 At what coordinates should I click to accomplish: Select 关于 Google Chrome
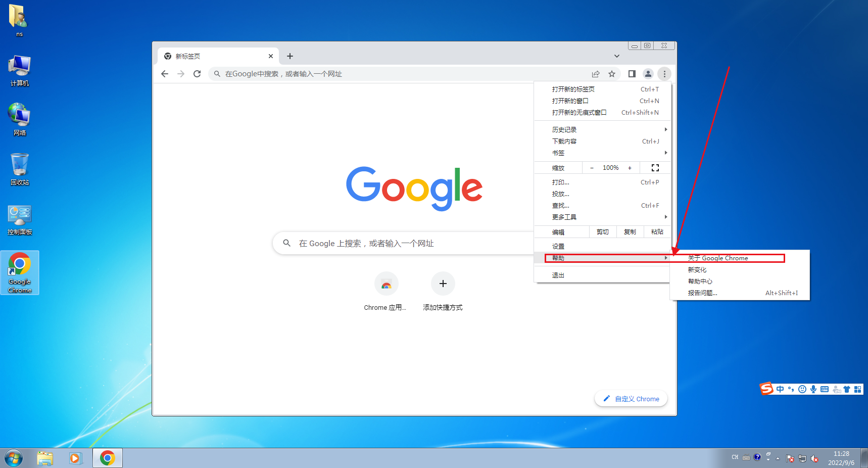click(x=740, y=258)
